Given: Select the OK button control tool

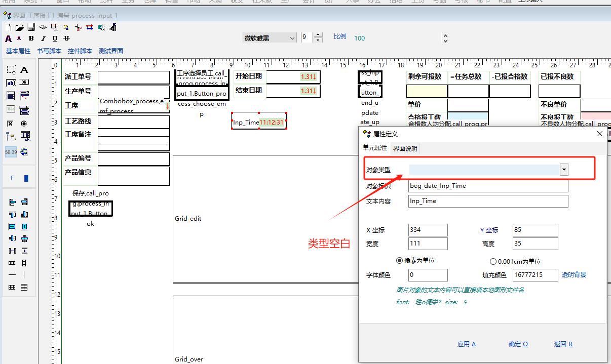Looking at the screenshot, I should point(24,83).
